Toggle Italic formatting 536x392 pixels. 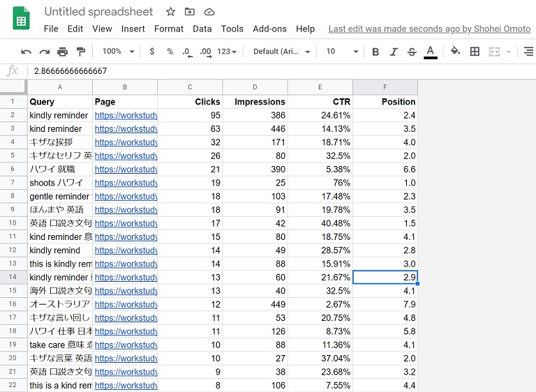394,52
